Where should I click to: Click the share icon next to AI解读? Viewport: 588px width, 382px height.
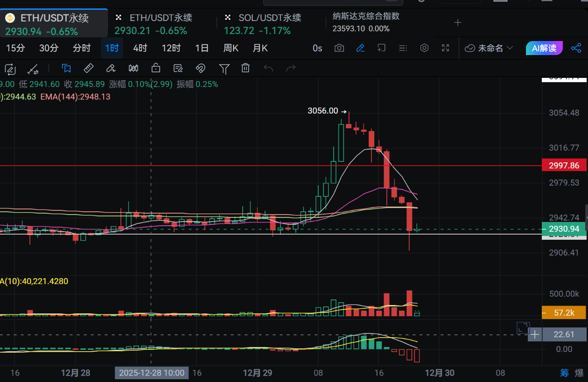tap(576, 48)
